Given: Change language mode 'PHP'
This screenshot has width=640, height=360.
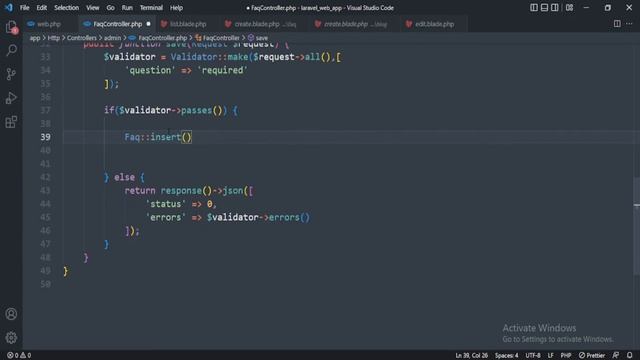Looking at the screenshot, I should coord(566,356).
